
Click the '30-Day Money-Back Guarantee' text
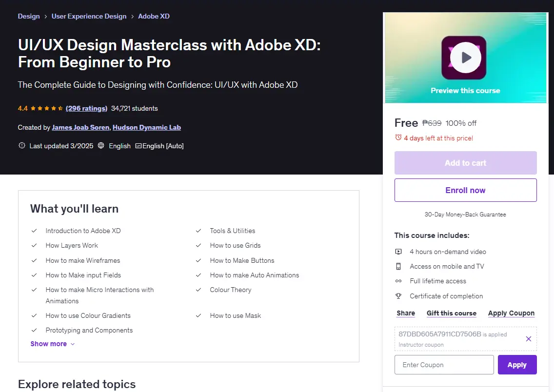pos(465,215)
